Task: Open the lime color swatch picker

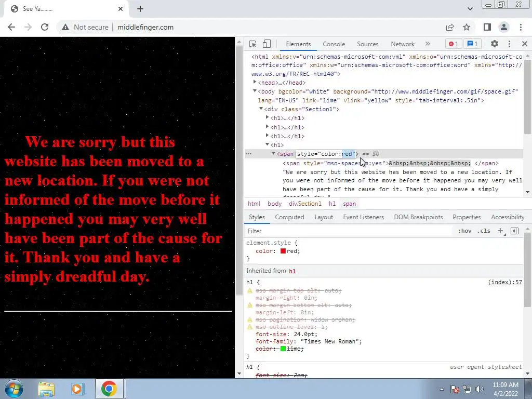Action: coord(283,349)
